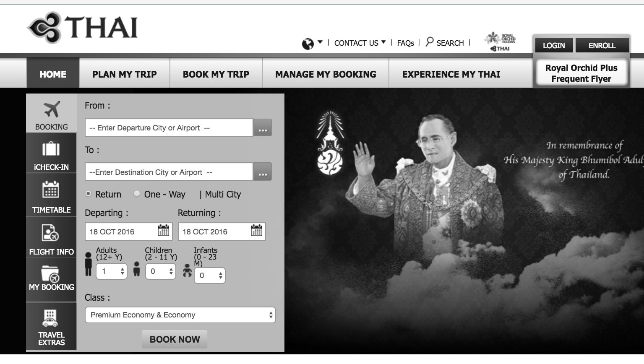Open the Adults count selector

pyautogui.click(x=112, y=271)
